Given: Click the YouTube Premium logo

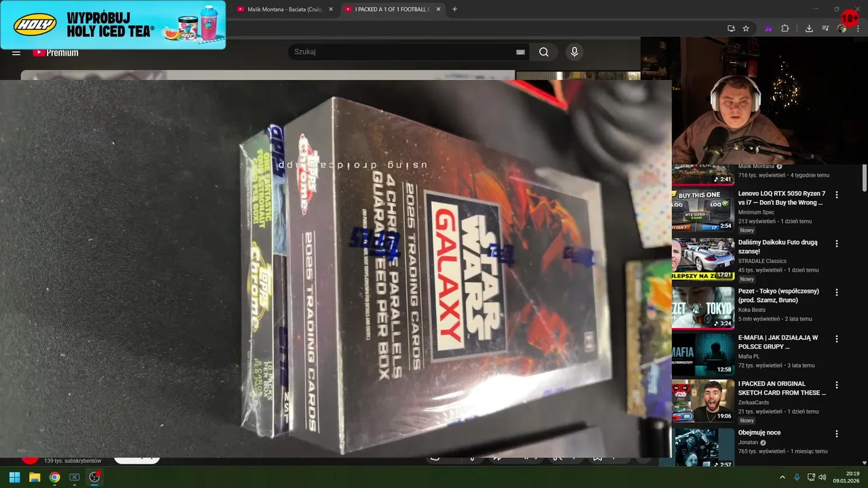Looking at the screenshot, I should 56,53.
